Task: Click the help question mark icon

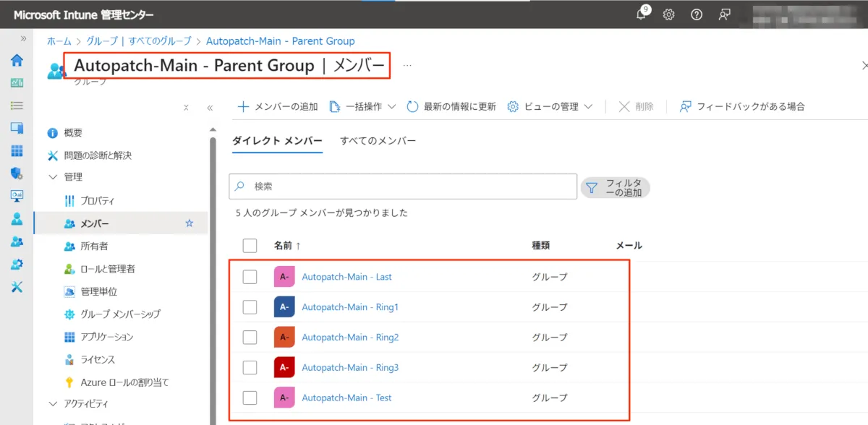Action: pyautogui.click(x=697, y=14)
